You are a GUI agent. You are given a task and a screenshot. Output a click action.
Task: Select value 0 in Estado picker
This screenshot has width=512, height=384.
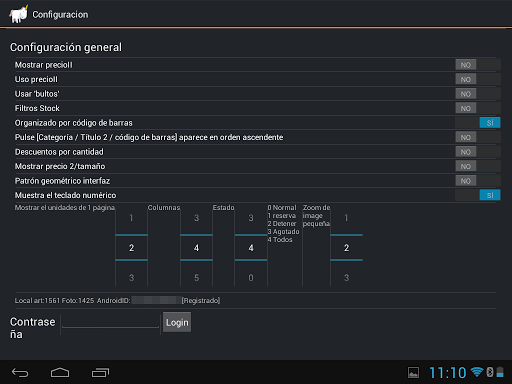pyautogui.click(x=251, y=277)
